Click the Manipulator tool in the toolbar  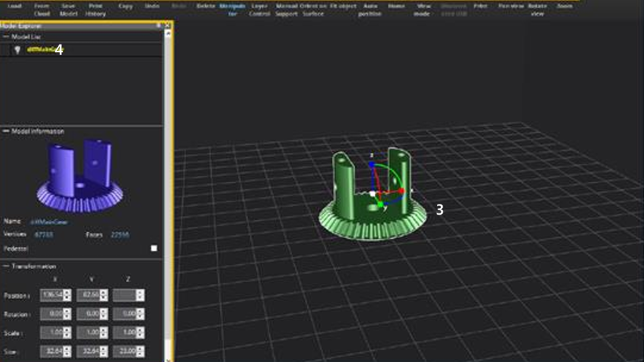(232, 10)
